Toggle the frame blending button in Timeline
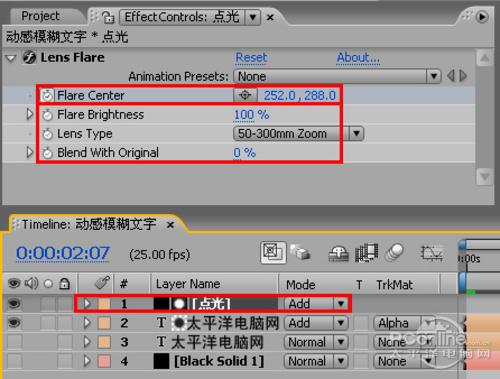This screenshot has width=500, height=379. point(366,253)
